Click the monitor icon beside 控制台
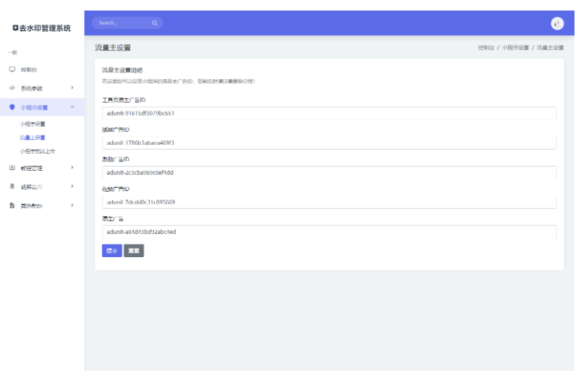Screen dimensions: 578x392 [x=12, y=70]
